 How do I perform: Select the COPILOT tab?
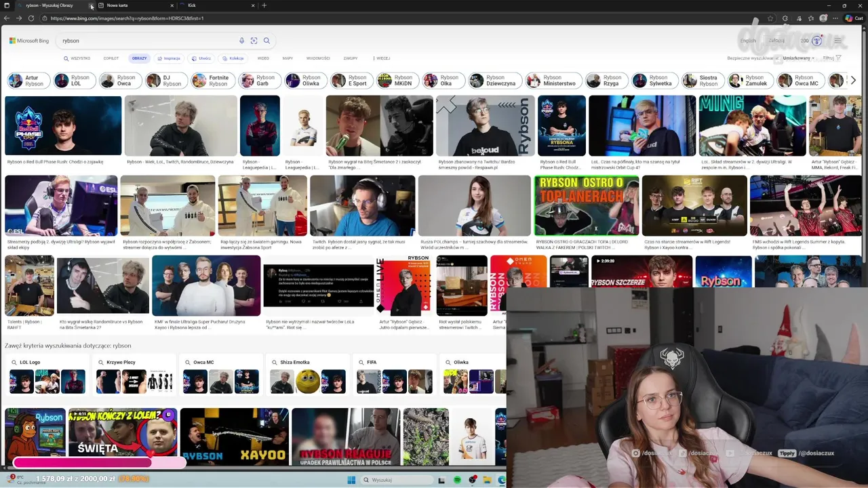(111, 58)
